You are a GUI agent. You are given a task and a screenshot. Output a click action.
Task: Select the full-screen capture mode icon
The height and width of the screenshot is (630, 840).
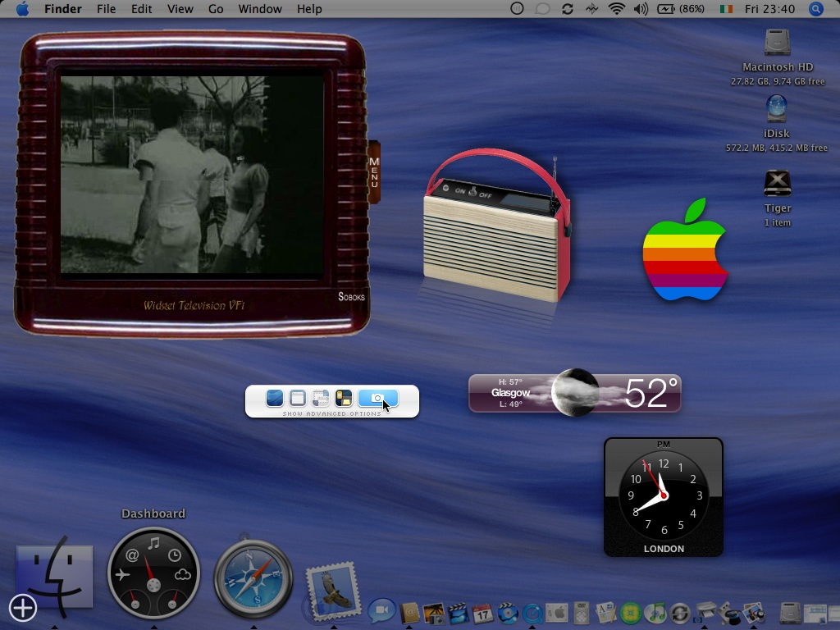point(275,399)
